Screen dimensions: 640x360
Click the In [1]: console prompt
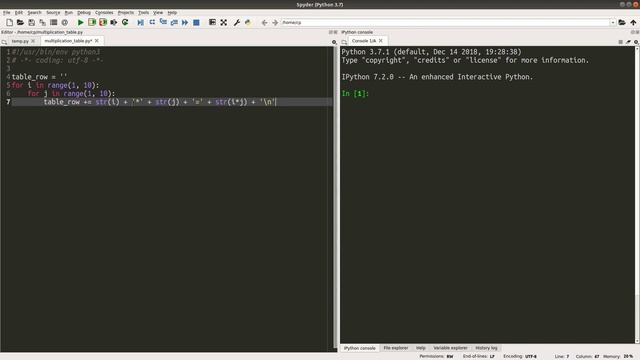pyautogui.click(x=355, y=93)
